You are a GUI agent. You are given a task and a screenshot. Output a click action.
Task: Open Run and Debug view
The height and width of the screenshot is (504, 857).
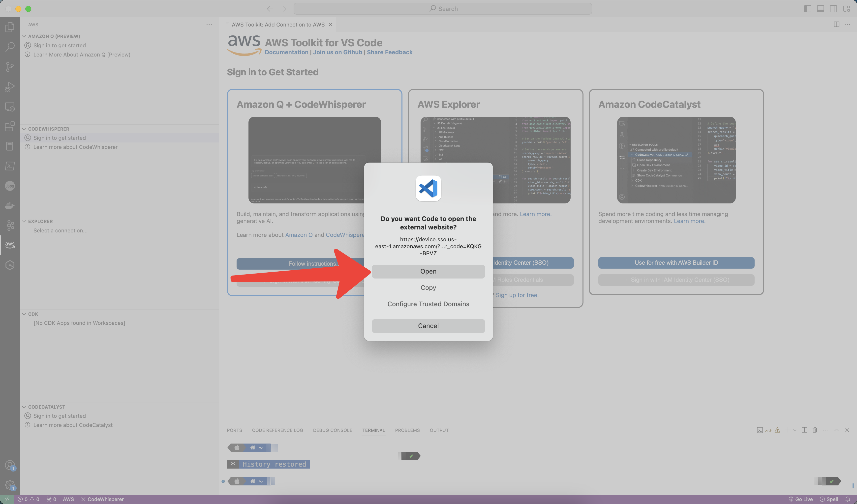[10, 87]
